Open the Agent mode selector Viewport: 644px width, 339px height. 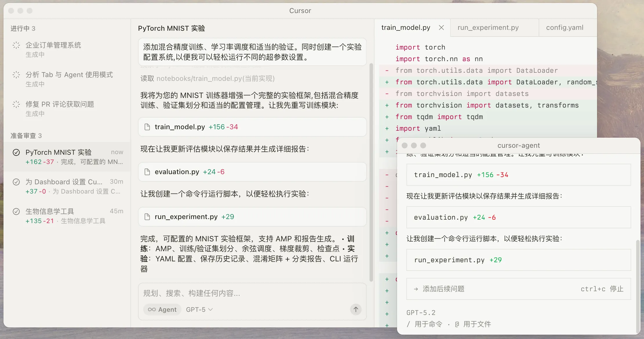pyautogui.click(x=162, y=309)
